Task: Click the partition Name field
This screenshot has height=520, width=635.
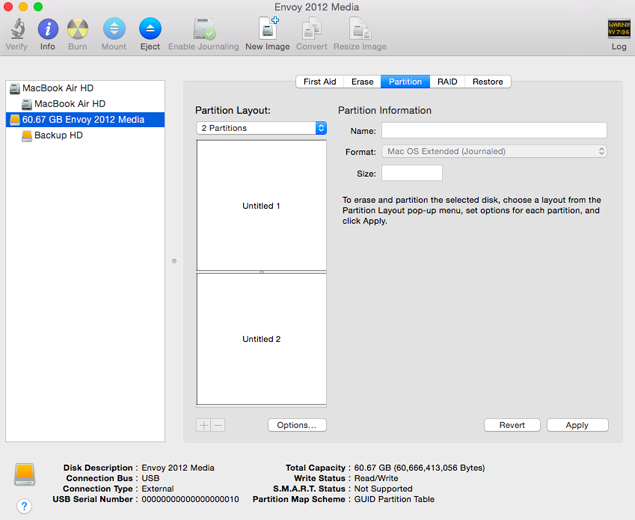Action: click(x=494, y=130)
